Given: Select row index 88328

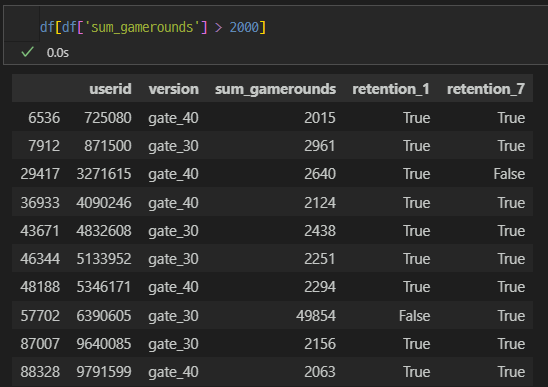Looking at the screenshot, I should click(40, 372).
